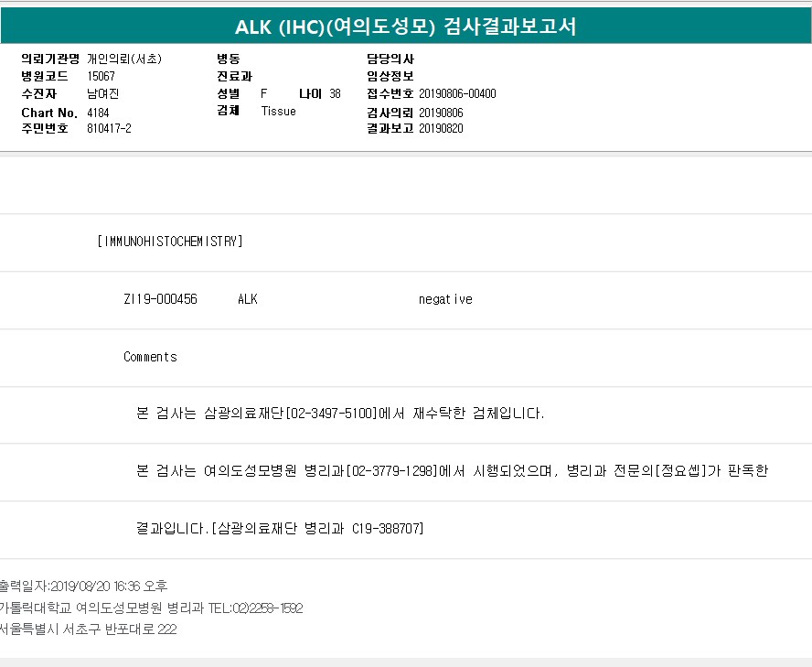The height and width of the screenshot is (667, 812).
Task: Click the '주민번호' field label
Action: point(45,128)
